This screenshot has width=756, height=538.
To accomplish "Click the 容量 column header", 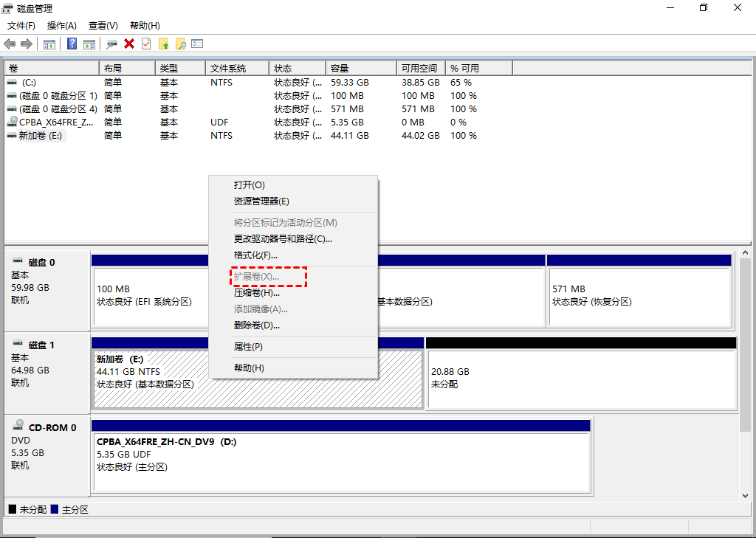I will pyautogui.click(x=340, y=68).
